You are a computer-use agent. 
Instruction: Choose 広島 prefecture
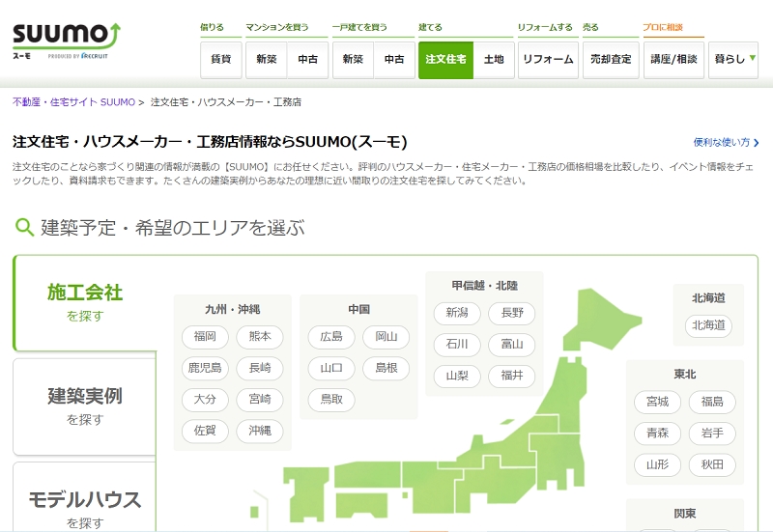tap(331, 336)
